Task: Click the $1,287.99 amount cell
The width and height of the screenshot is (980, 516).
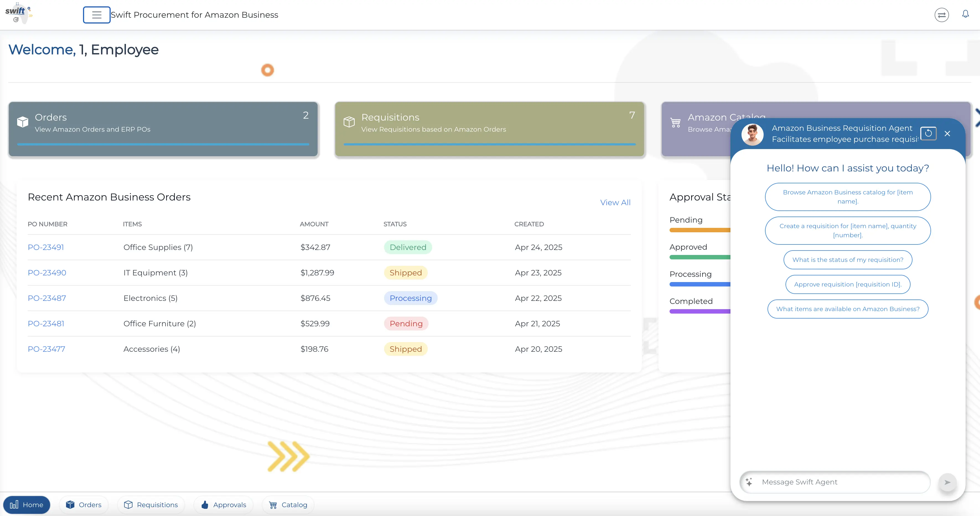Action: click(317, 273)
